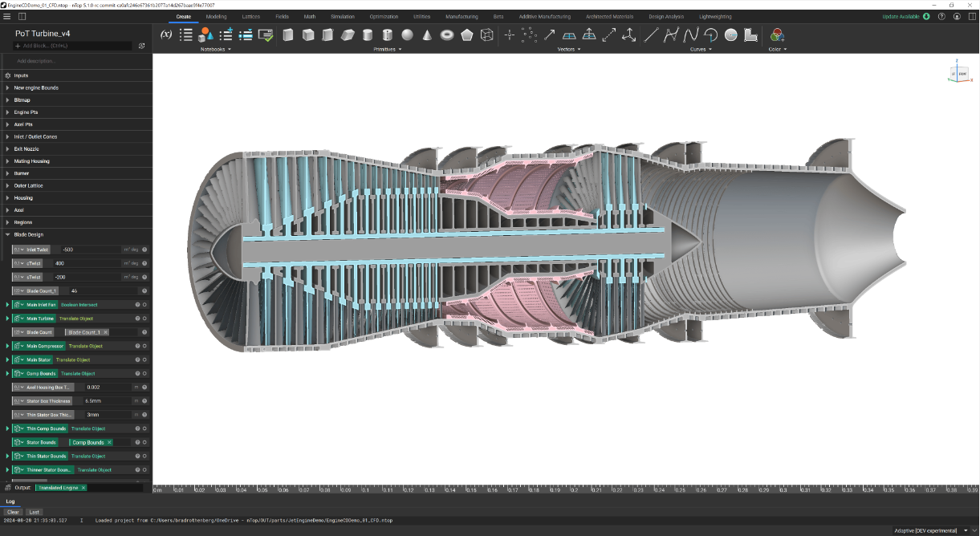The height and width of the screenshot is (536, 980).
Task: Pick the torus primitive tool
Action: pyautogui.click(x=447, y=35)
